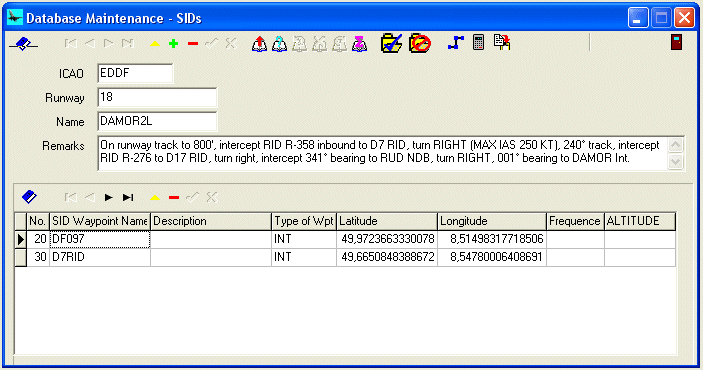703x370 pixels.
Task: Click longitude cell 8,54780006408691
Action: [492, 257]
